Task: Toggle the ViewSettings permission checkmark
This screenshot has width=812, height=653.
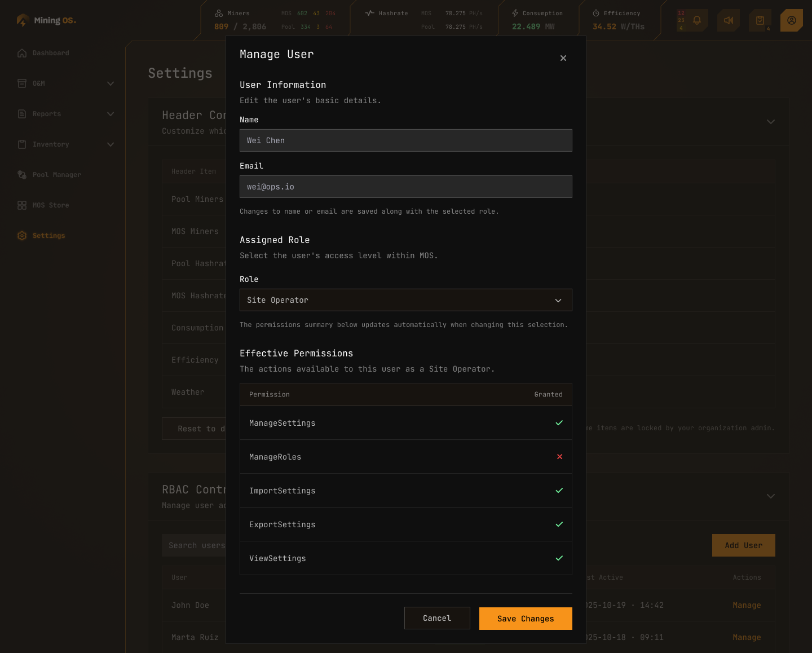Action: pyautogui.click(x=559, y=558)
